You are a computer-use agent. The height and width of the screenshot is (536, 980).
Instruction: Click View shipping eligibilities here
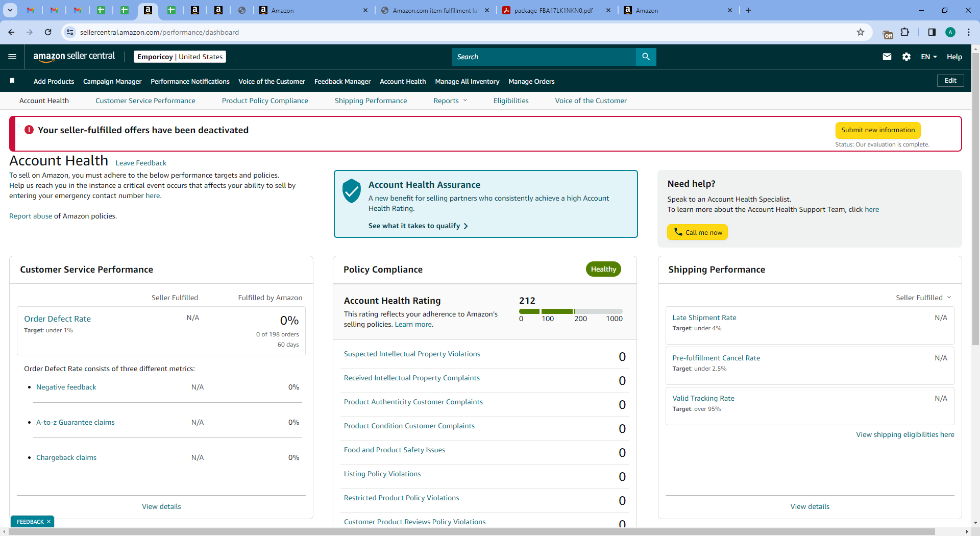tap(905, 434)
